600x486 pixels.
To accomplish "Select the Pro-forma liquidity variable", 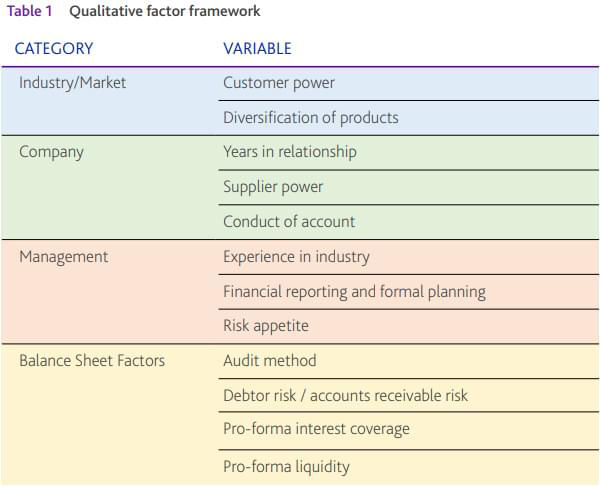I will point(286,466).
